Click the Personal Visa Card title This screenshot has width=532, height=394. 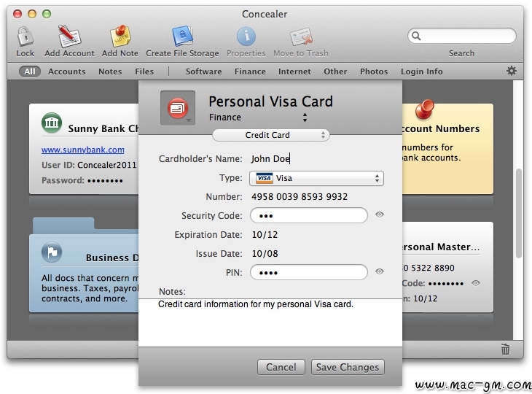pos(271,101)
